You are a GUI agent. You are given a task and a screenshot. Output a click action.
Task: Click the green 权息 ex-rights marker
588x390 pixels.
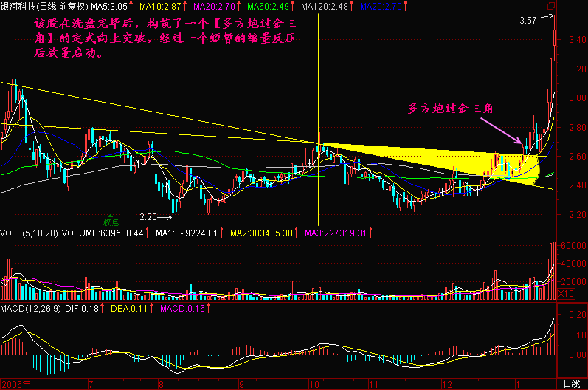click(111, 219)
